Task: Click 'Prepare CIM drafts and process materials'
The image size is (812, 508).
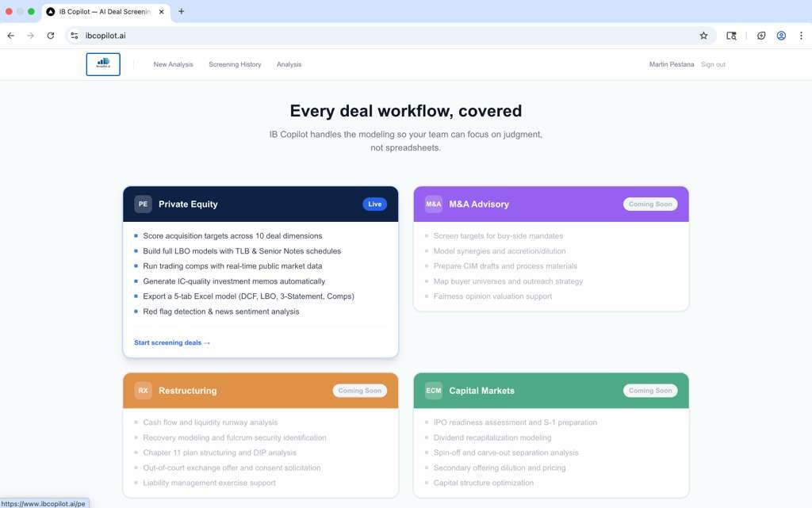Action: tap(505, 266)
